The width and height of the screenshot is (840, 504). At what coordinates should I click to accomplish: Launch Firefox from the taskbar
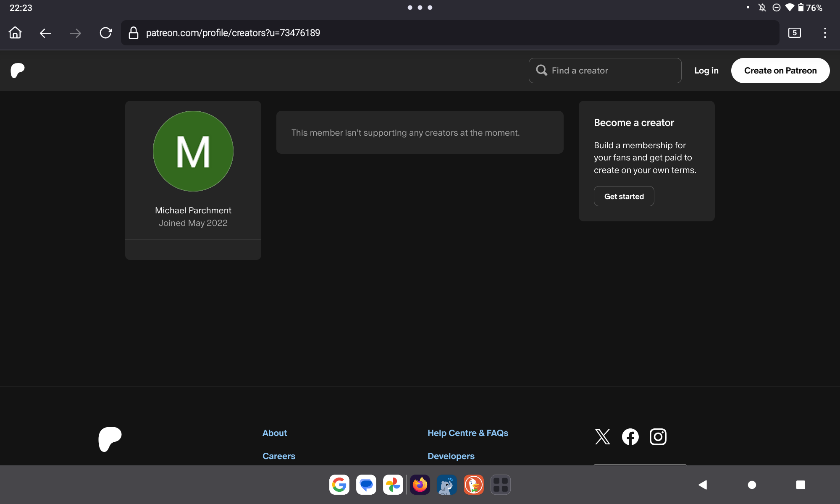point(420,485)
